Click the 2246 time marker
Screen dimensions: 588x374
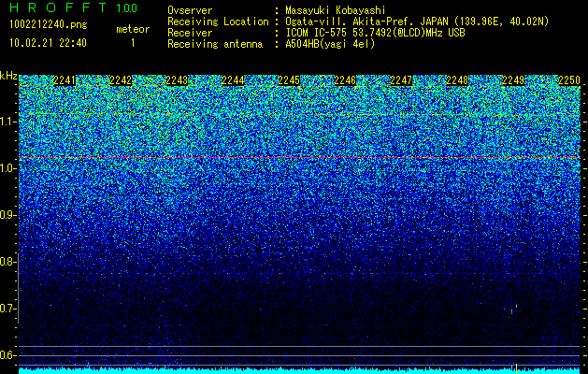[x=345, y=80]
